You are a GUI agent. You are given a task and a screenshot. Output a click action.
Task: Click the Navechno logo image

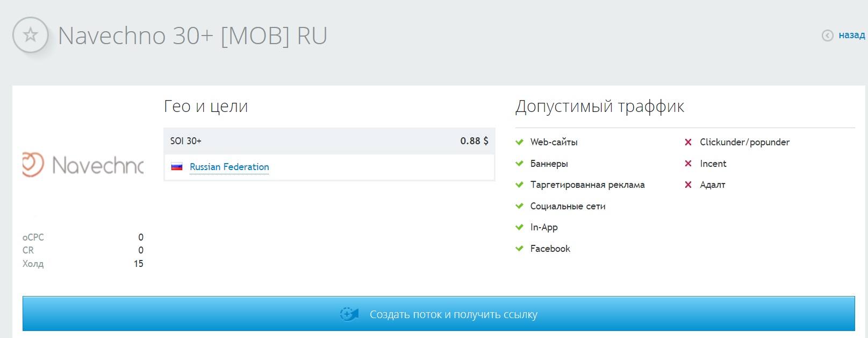83,165
